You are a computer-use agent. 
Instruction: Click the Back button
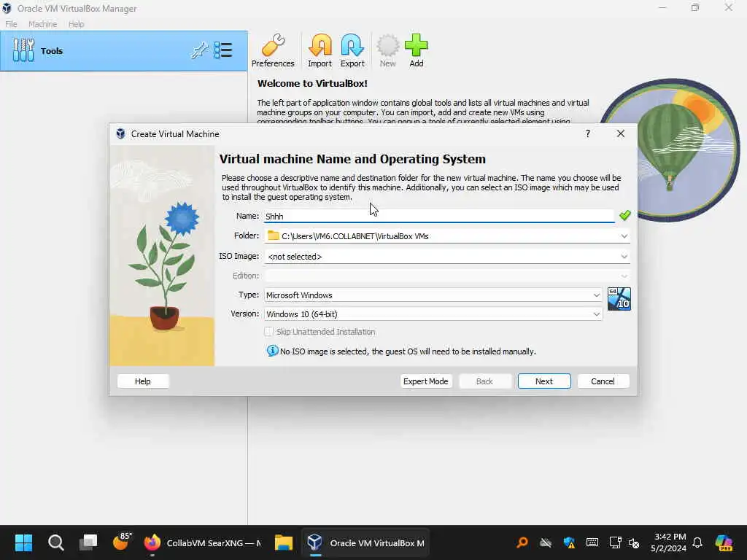(484, 381)
